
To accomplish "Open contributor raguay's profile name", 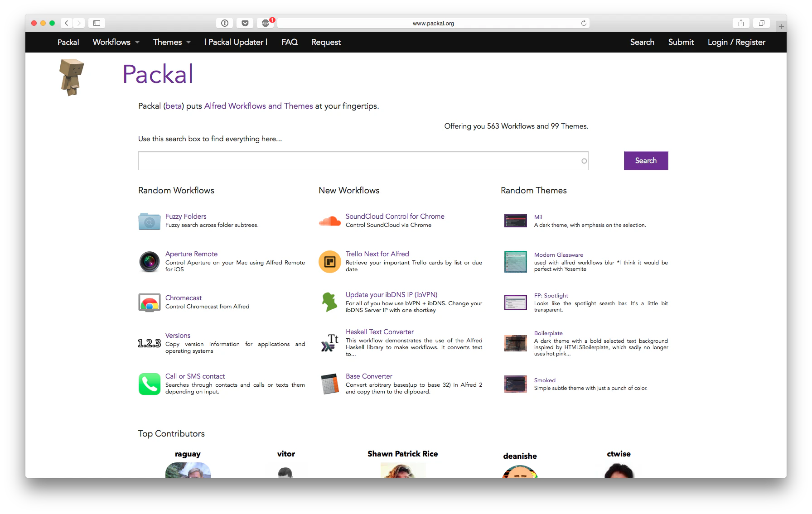I will (188, 454).
